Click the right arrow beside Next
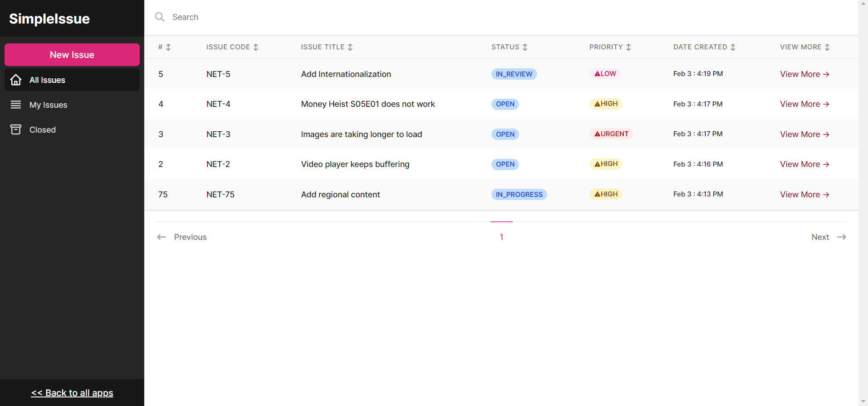 (841, 237)
